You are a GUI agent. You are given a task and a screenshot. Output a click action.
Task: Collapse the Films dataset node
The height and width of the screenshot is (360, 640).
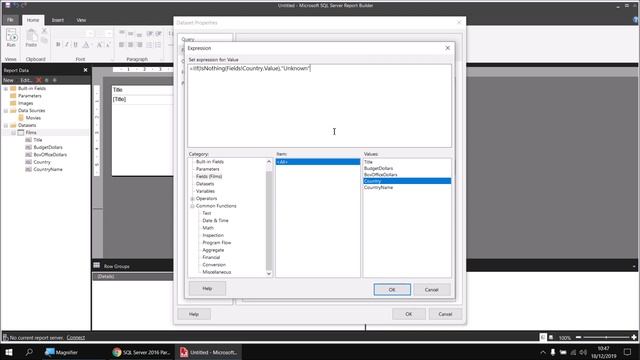13,133
